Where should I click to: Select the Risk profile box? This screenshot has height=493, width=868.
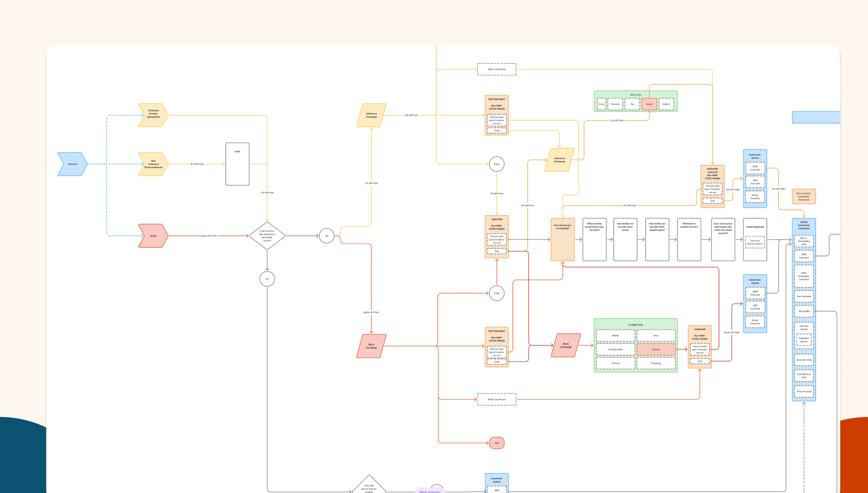(x=804, y=311)
